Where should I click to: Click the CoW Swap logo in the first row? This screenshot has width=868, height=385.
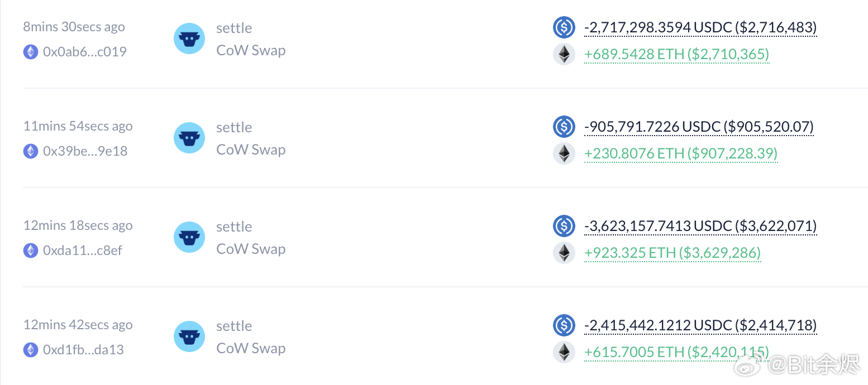pos(189,38)
